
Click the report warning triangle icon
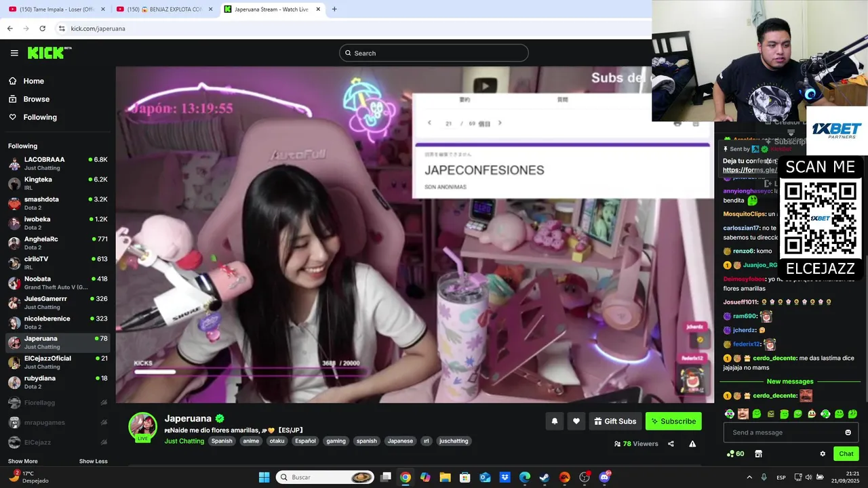[x=692, y=444]
